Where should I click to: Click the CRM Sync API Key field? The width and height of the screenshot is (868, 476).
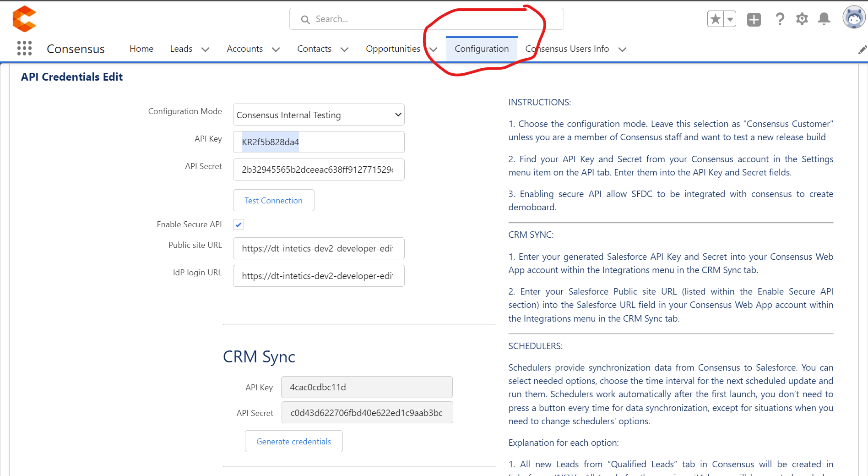click(x=367, y=387)
